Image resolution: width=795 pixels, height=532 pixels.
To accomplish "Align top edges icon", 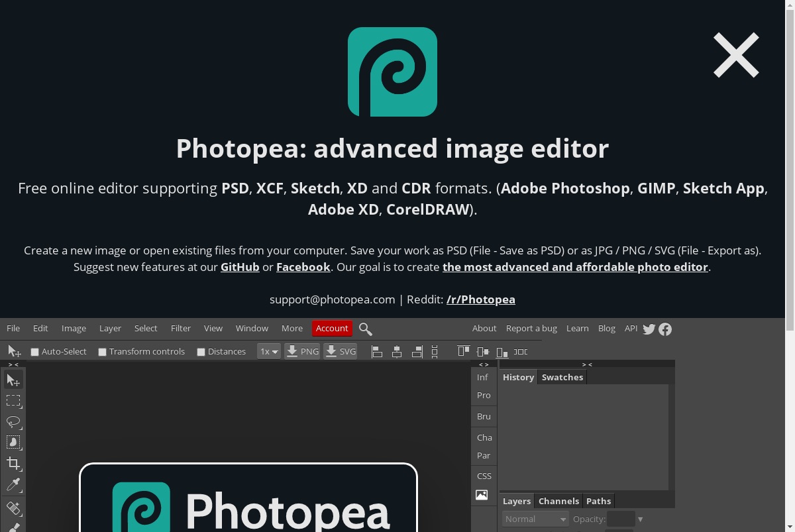I will coord(464,352).
